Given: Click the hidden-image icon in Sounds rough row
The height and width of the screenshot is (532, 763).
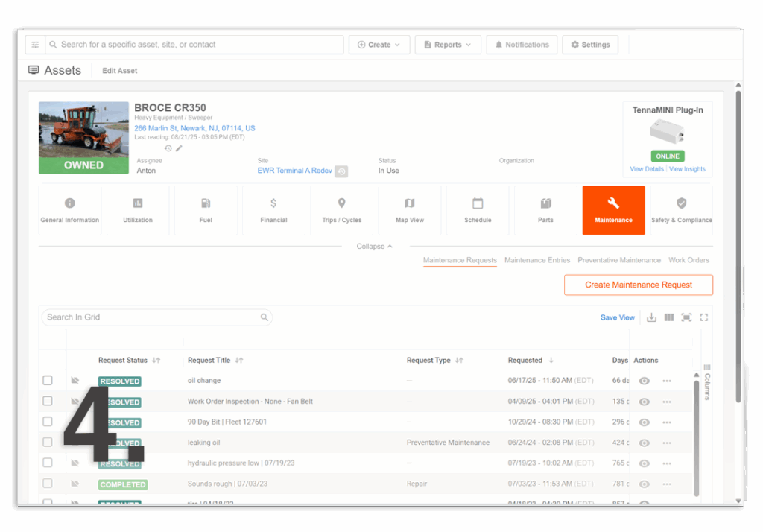Looking at the screenshot, I should click(x=75, y=484).
